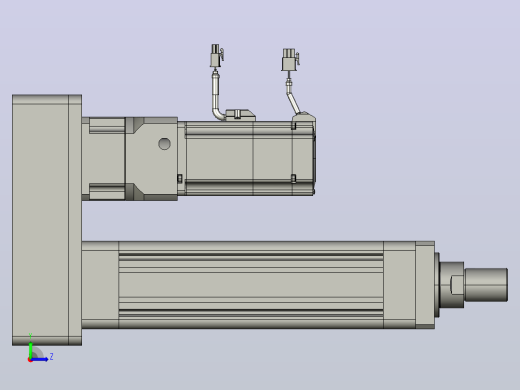Select the tall belt housing plate
The height and width of the screenshot is (390, 520).
coord(47,220)
